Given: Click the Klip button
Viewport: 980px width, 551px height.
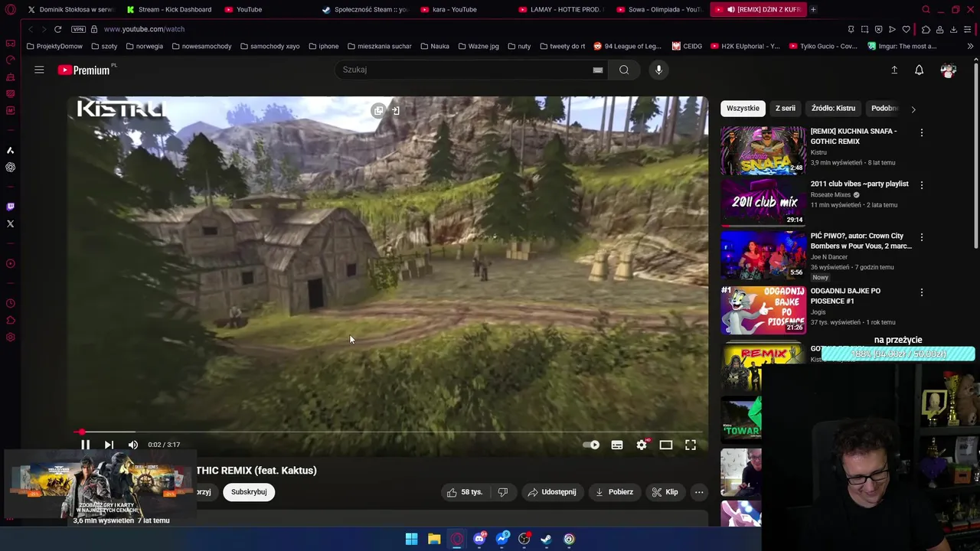Looking at the screenshot, I should pyautogui.click(x=665, y=492).
